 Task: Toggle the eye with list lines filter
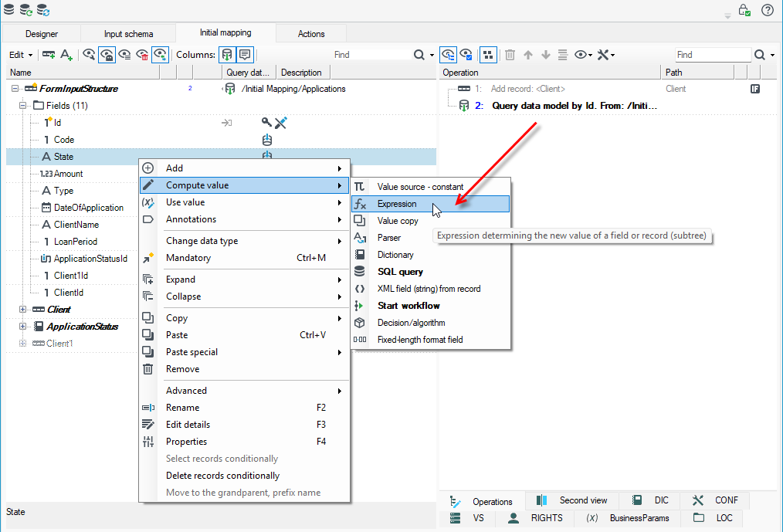point(124,55)
